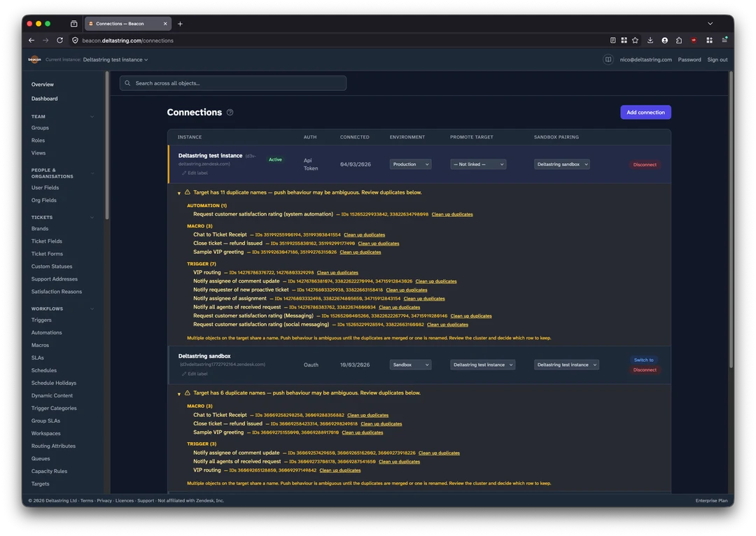This screenshot has width=756, height=536.
Task: Collapse the 11 duplicate names warning
Action: (x=179, y=193)
